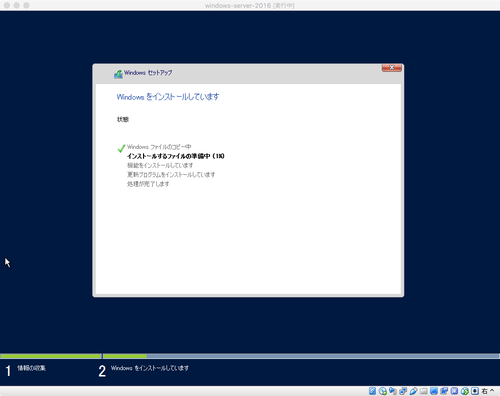Click the Windows Setup title bar icon
Screen dimensions: 500x396
click(118, 74)
